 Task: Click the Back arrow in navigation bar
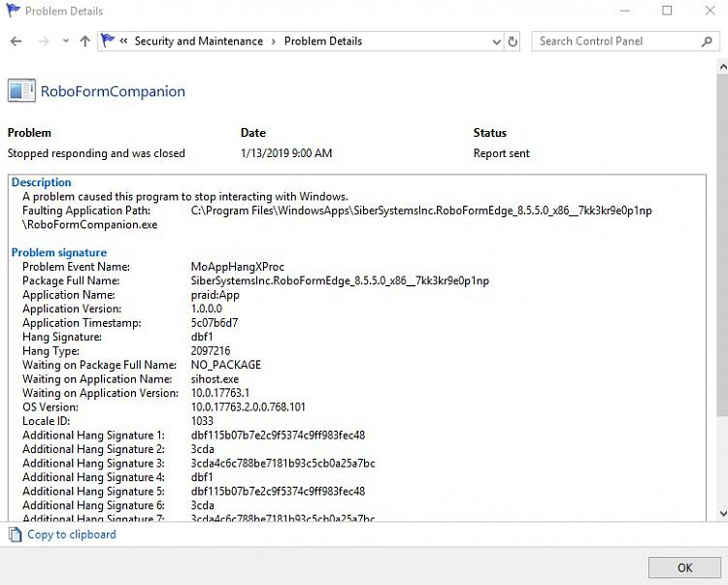(x=16, y=42)
